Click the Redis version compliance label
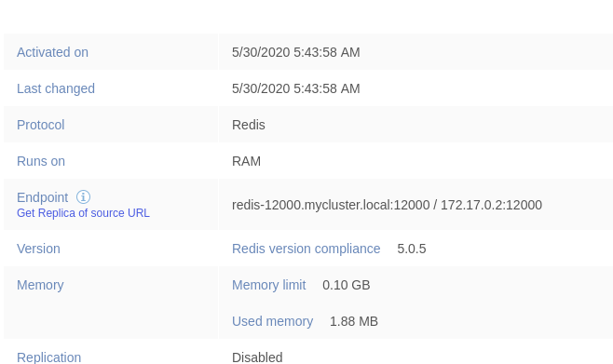The image size is (613, 364). click(306, 249)
